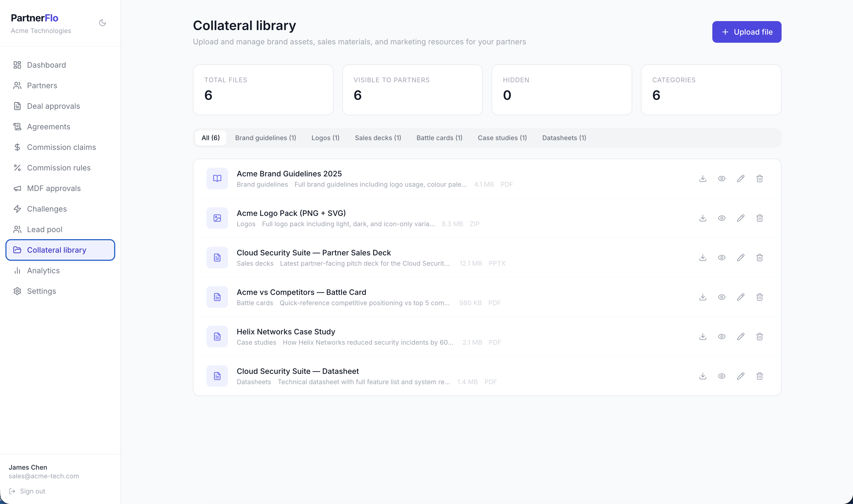Image resolution: width=853 pixels, height=504 pixels.
Task: Open Commission claims page
Action: (60, 147)
